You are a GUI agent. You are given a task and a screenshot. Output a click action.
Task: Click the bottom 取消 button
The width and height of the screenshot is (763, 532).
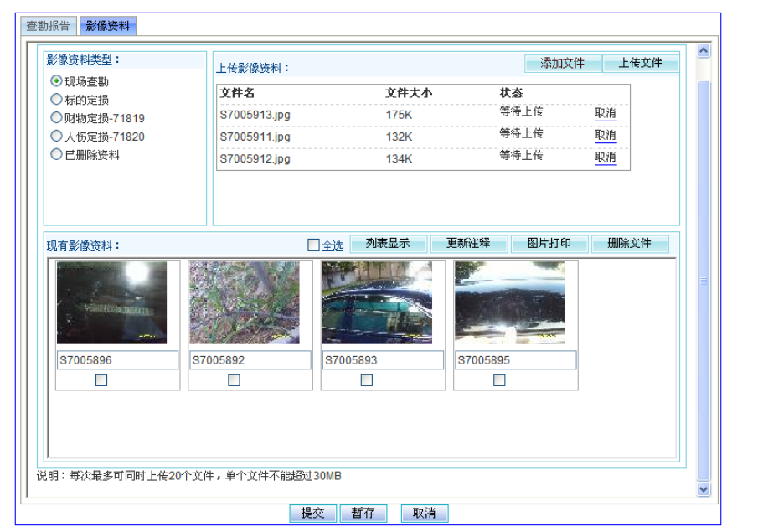click(425, 513)
